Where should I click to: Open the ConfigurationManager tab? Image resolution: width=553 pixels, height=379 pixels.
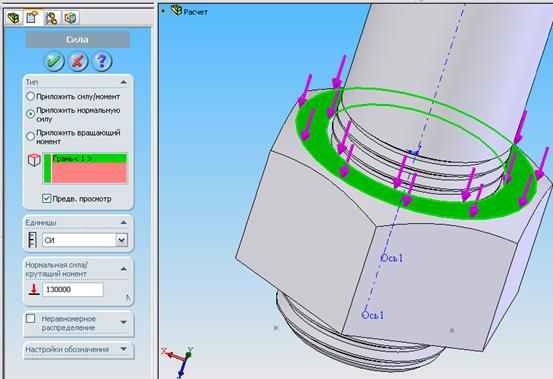[52, 18]
